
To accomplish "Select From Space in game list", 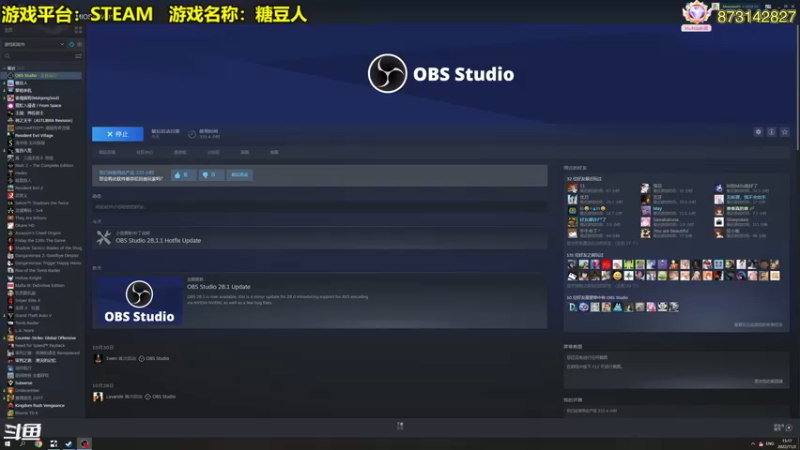I will (x=38, y=106).
